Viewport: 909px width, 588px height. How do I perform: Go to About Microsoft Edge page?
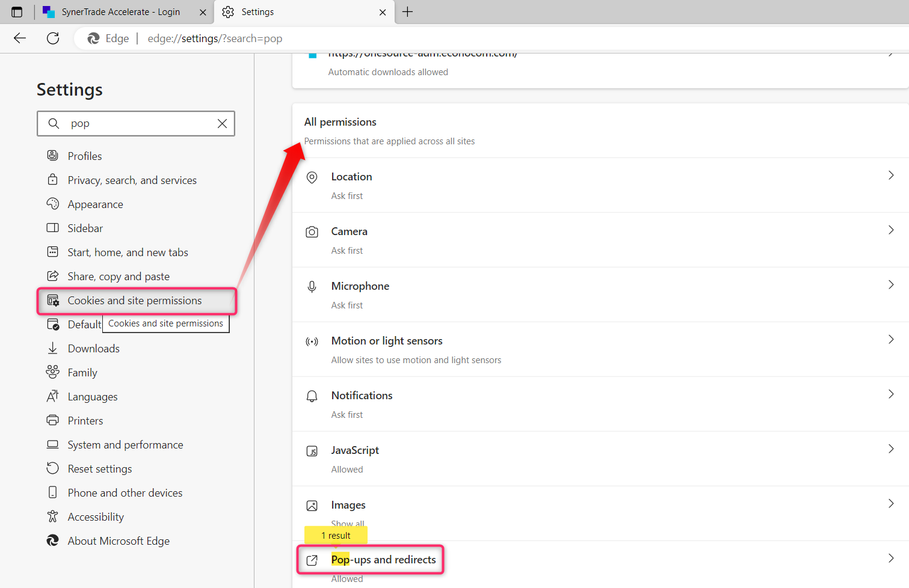coord(119,541)
